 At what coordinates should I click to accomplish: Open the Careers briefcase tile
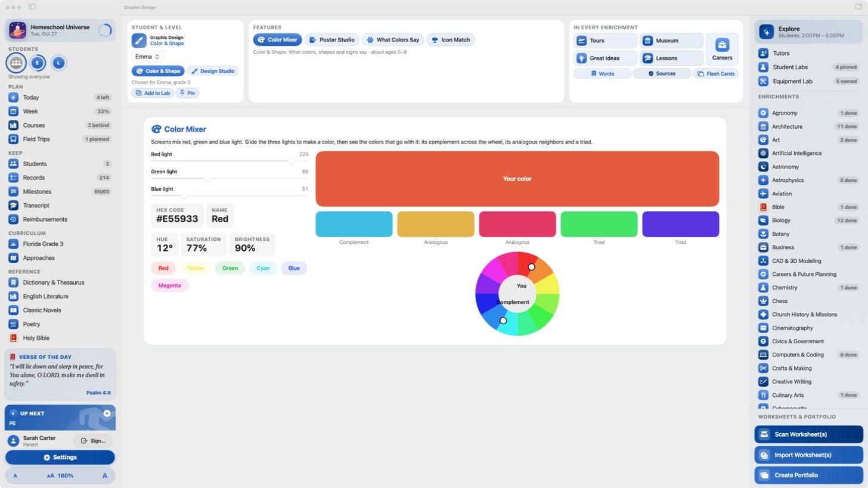pos(722,49)
